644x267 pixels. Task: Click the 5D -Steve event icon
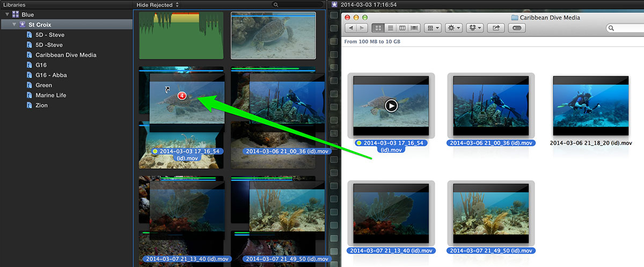pos(30,45)
